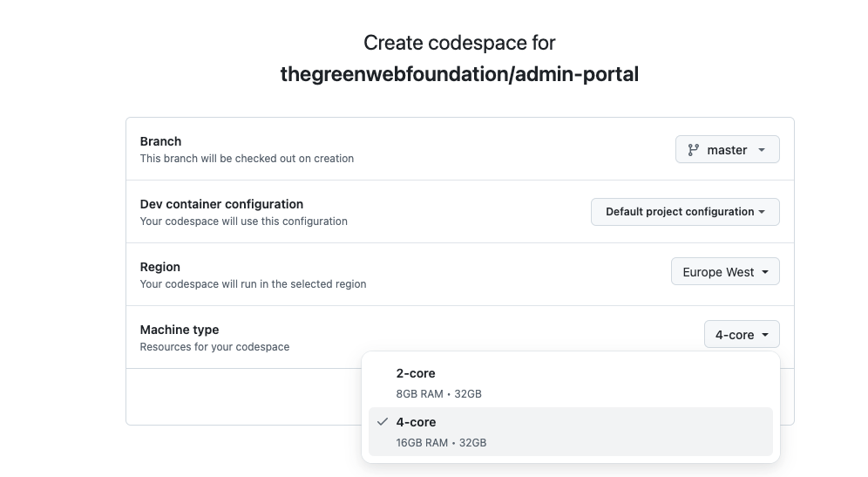Open Default project configuration dropdown
The image size is (868, 477).
click(685, 212)
